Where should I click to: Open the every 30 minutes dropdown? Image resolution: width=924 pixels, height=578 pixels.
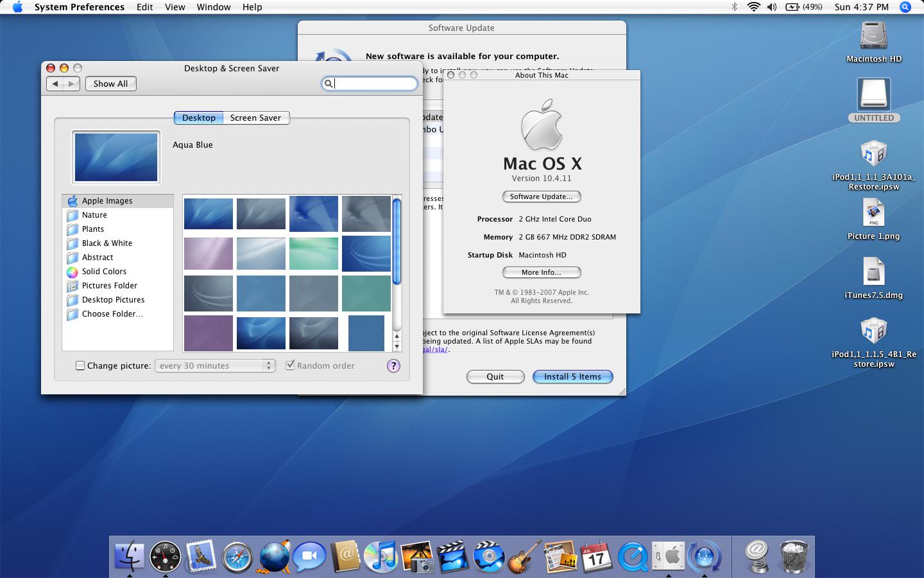click(x=215, y=365)
